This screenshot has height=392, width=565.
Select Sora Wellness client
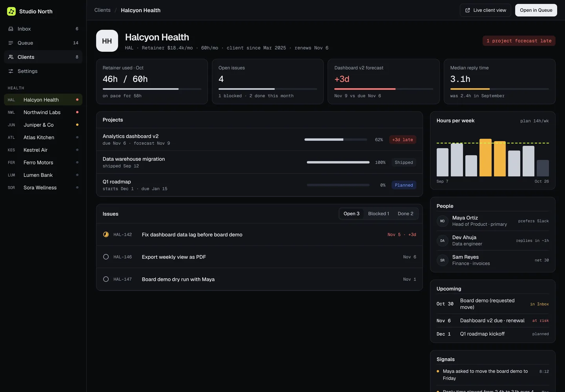coord(43,188)
